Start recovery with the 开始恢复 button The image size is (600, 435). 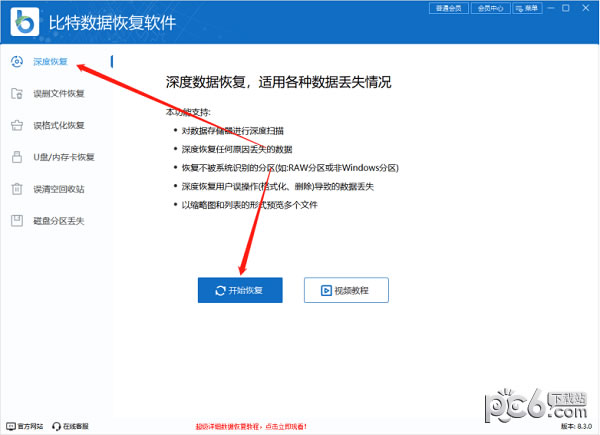point(240,290)
